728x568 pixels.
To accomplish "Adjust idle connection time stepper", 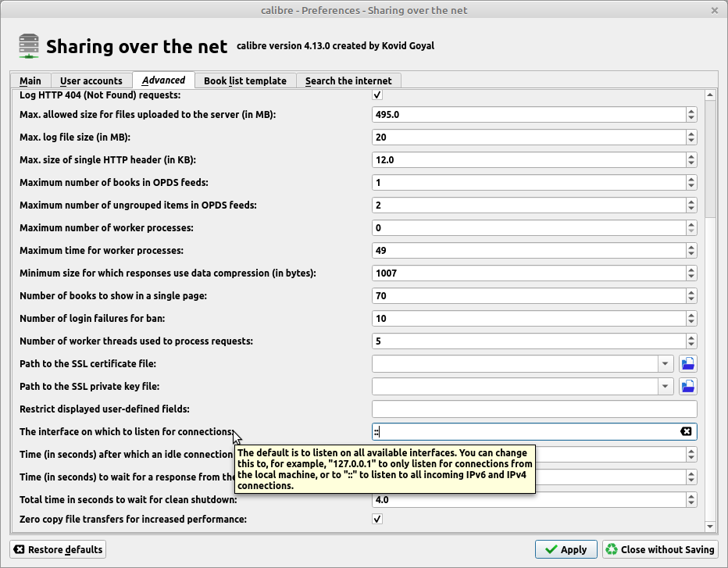I will point(691,454).
